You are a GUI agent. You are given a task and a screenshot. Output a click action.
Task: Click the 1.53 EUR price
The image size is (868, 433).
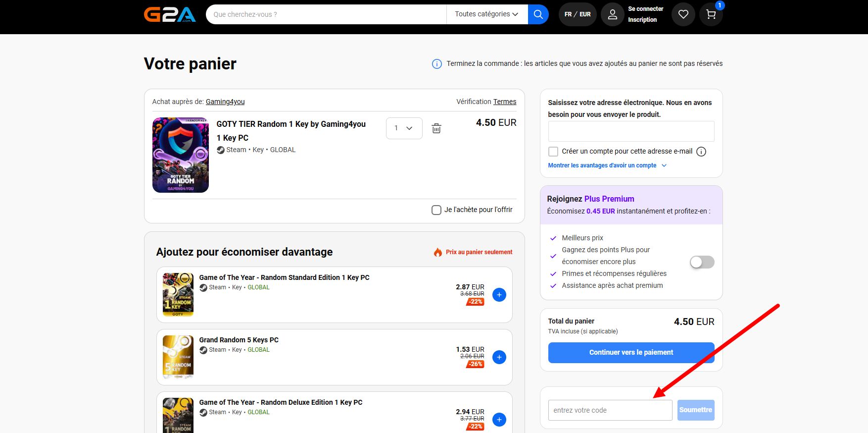coord(470,349)
